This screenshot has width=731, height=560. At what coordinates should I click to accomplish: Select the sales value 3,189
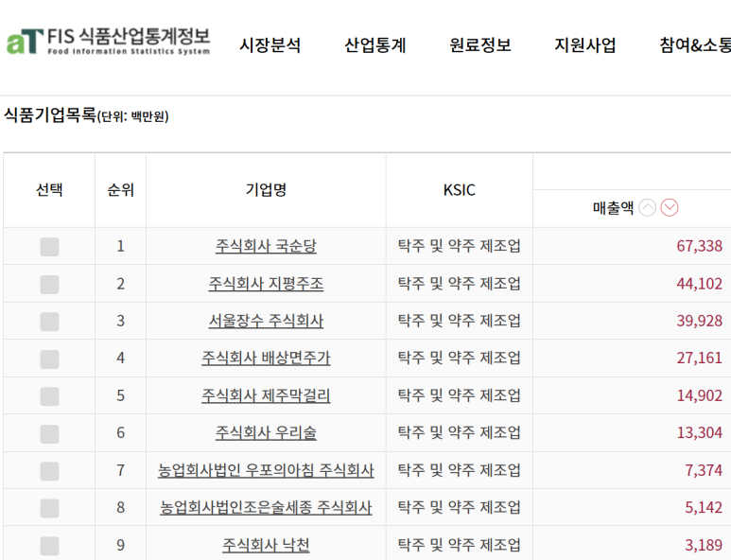[x=704, y=545]
